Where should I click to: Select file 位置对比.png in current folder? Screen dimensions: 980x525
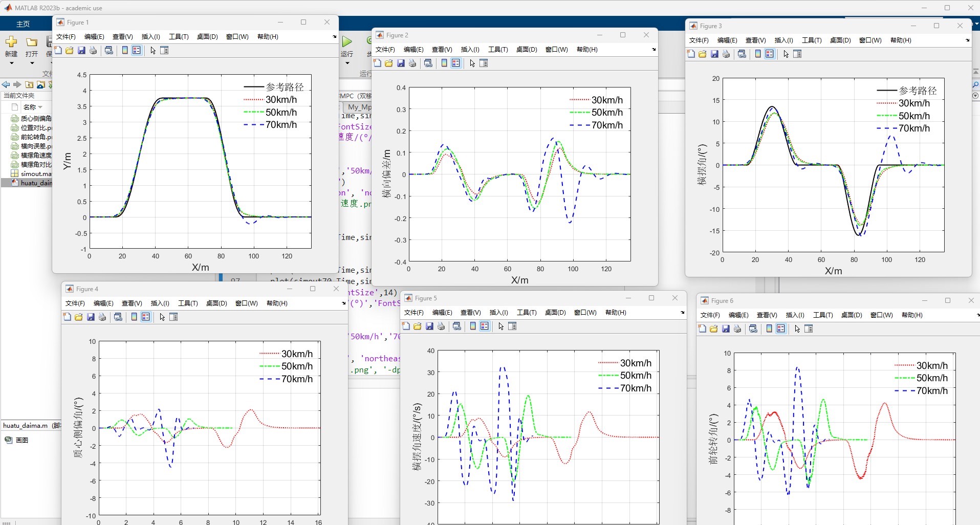pyautogui.click(x=31, y=127)
